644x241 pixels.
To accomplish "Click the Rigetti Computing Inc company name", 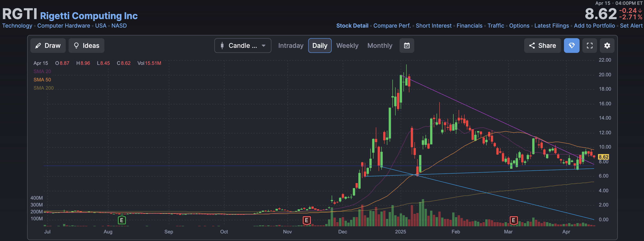I will pos(89,16).
